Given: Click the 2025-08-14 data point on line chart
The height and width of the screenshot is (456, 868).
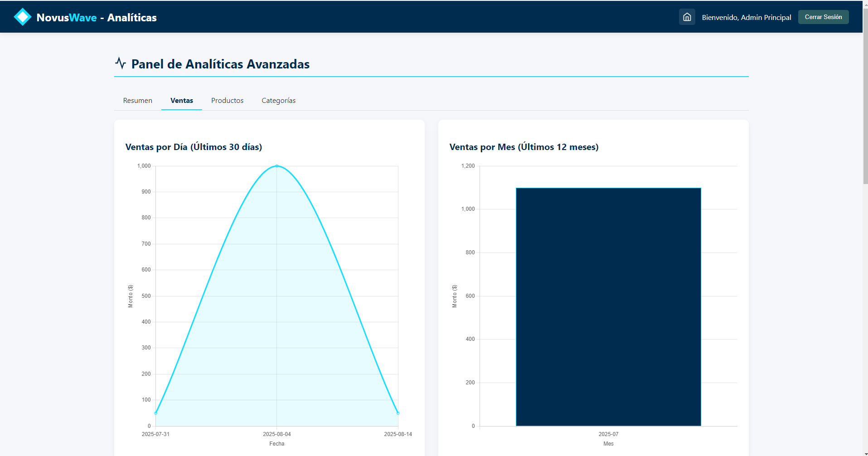Looking at the screenshot, I should click(x=398, y=413).
